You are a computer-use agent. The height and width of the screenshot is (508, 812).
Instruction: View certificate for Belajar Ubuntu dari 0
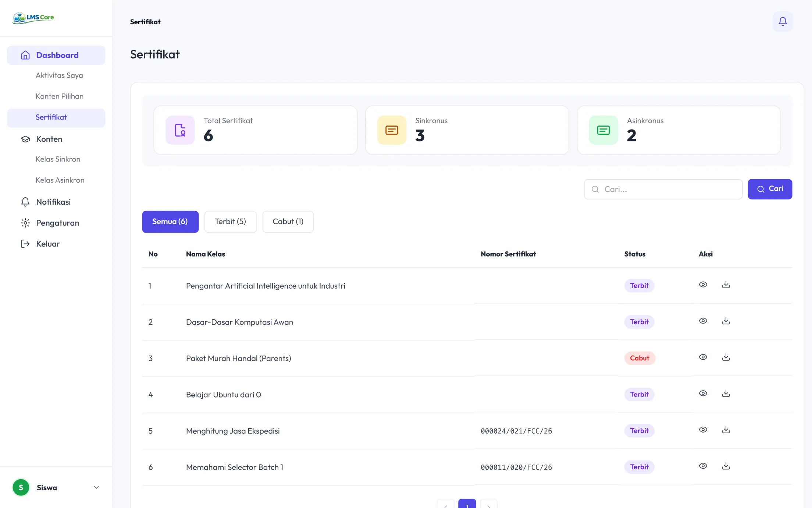click(x=703, y=393)
